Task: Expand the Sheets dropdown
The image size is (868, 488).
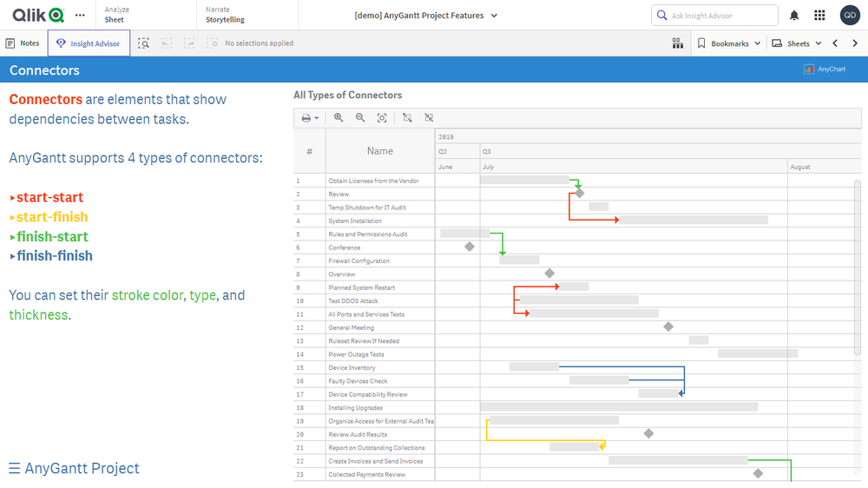Action: click(x=797, y=43)
